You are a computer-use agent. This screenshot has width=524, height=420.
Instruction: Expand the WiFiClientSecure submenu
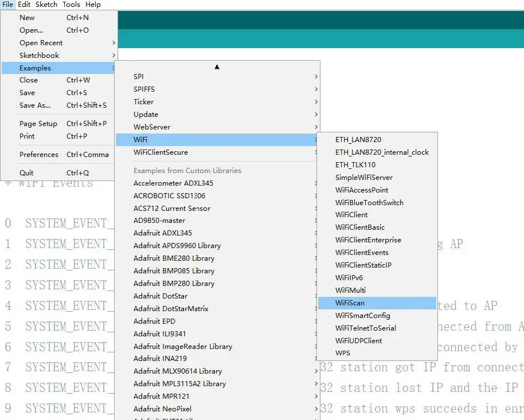coord(161,152)
